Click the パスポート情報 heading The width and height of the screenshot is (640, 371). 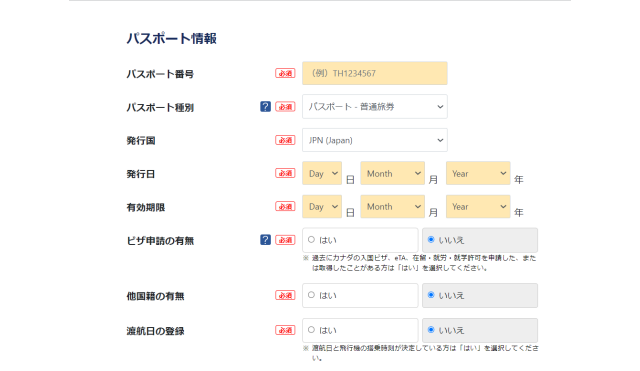click(171, 38)
